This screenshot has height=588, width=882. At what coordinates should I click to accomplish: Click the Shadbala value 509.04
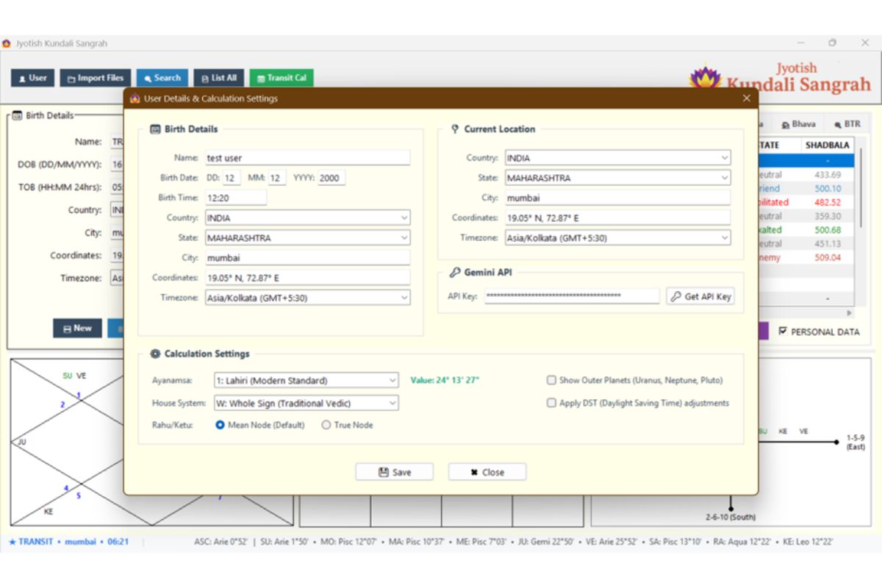828,257
